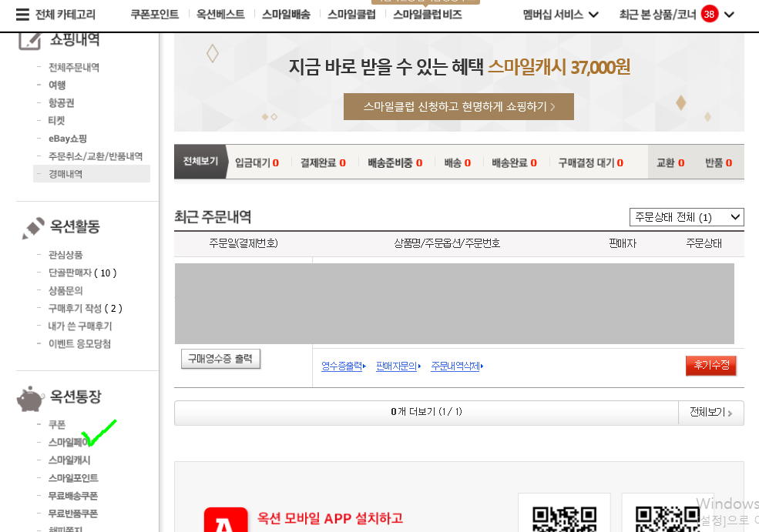
Task: Open the 옥션베스트 menu
Action: (220, 15)
